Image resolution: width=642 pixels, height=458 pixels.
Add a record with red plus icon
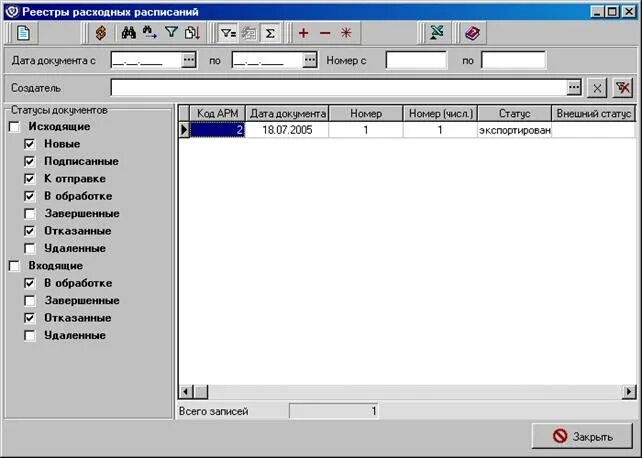point(303,33)
